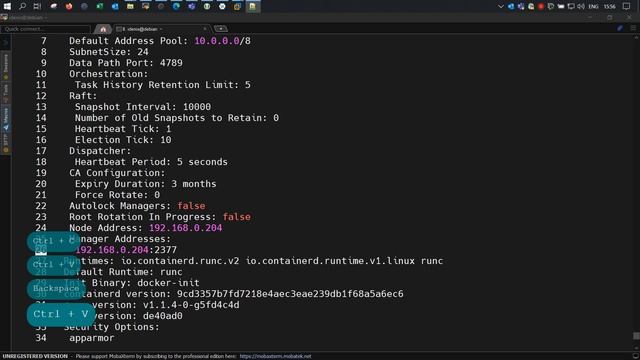Click the 'Election Tick: 10' line
The image size is (640, 360).
point(123,140)
